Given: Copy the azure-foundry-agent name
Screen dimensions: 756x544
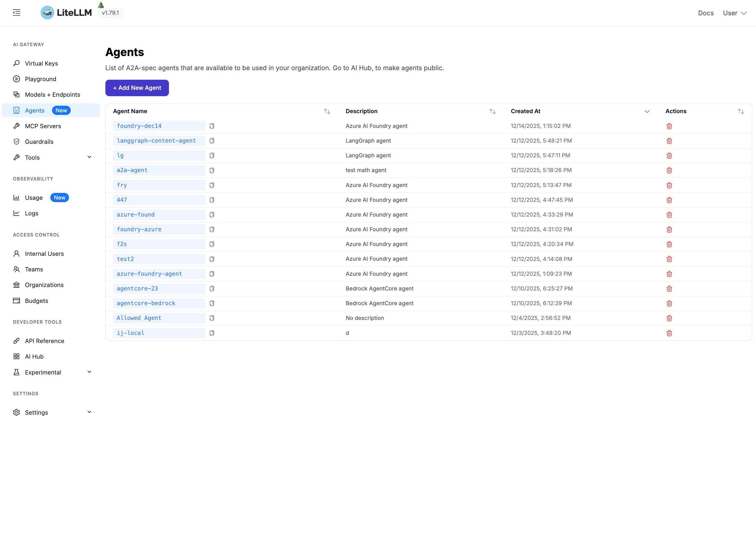Looking at the screenshot, I should click(212, 274).
